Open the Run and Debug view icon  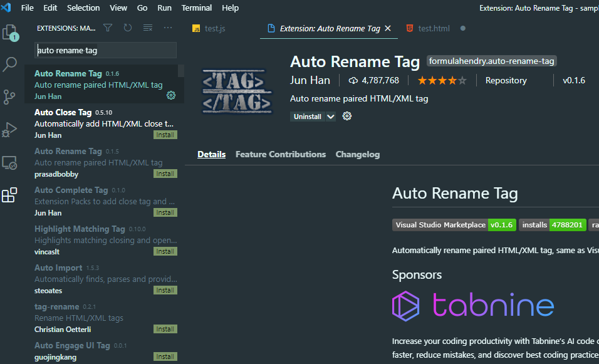click(9, 130)
